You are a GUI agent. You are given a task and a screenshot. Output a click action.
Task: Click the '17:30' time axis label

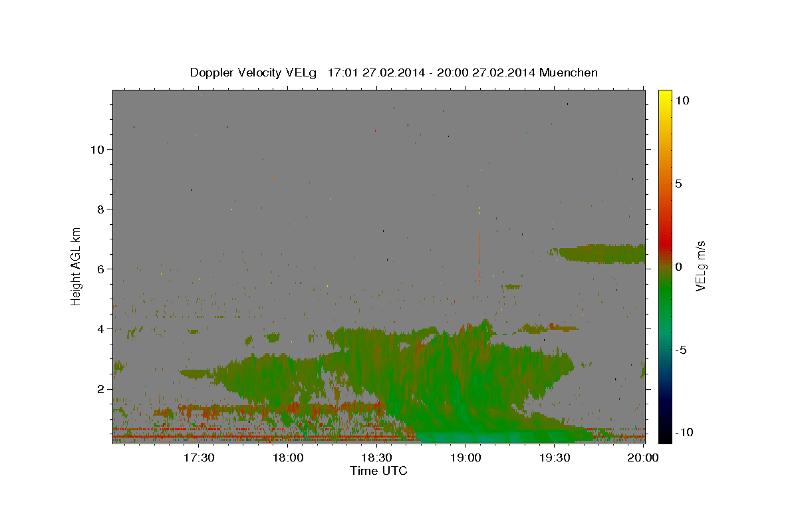pos(199,458)
